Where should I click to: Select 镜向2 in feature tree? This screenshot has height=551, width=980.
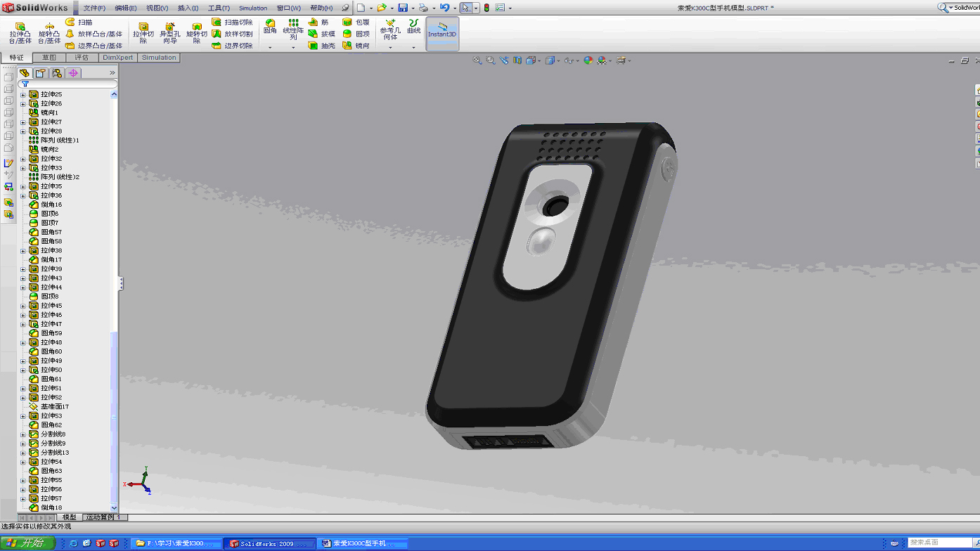point(44,150)
